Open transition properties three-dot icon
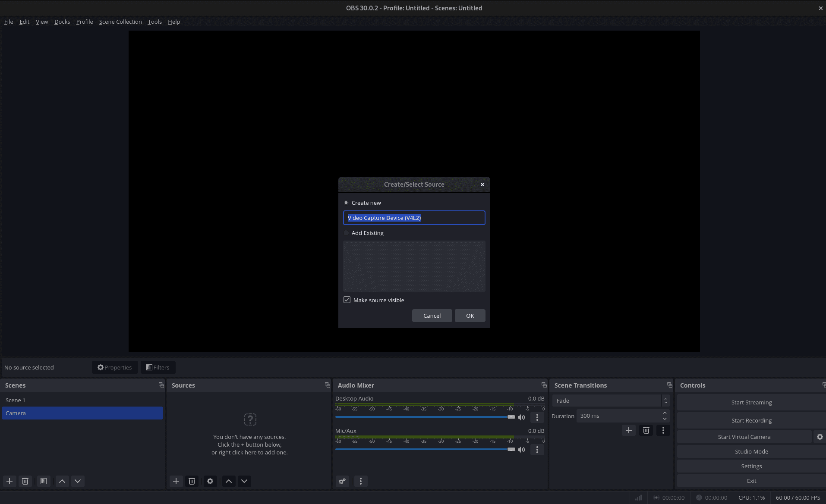 (663, 430)
